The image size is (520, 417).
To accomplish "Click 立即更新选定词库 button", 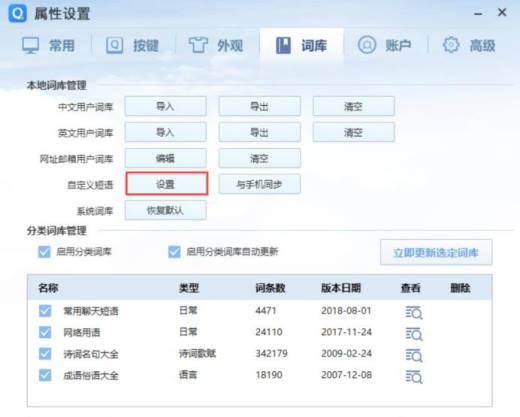I will tap(436, 252).
